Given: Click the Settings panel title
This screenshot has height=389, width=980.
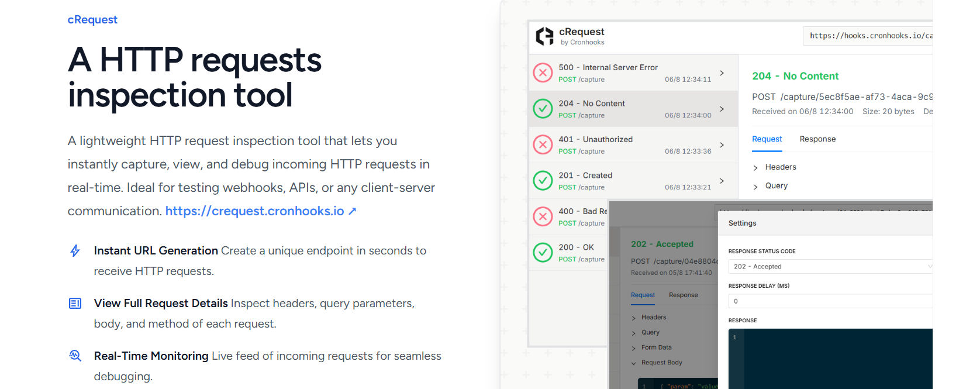Looking at the screenshot, I should pyautogui.click(x=742, y=223).
